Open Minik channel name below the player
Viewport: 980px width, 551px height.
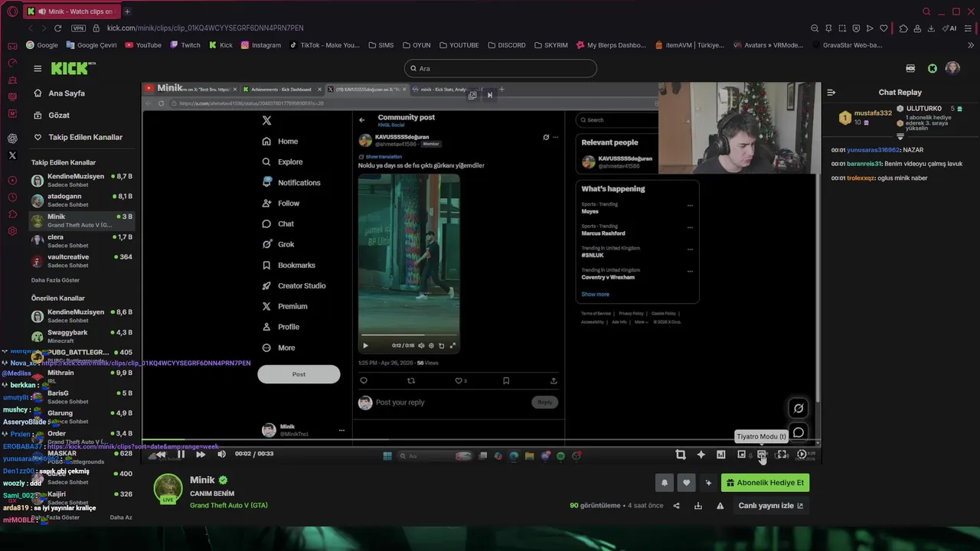[202, 480]
